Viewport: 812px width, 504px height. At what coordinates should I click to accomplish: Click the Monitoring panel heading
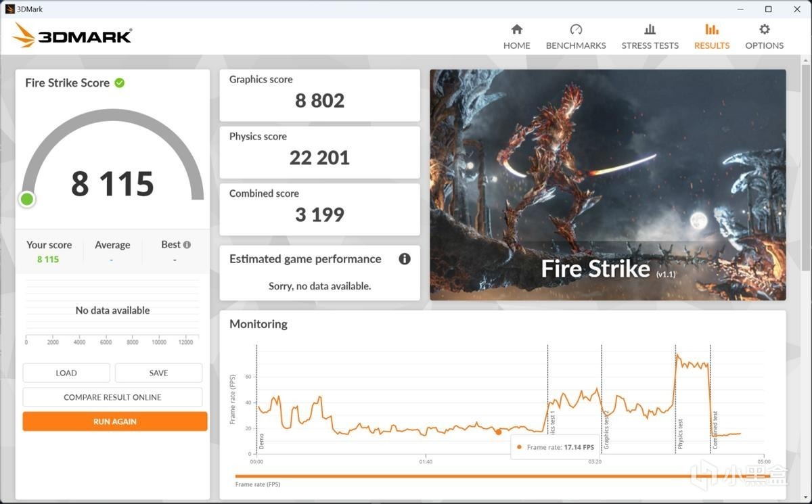[x=258, y=324]
